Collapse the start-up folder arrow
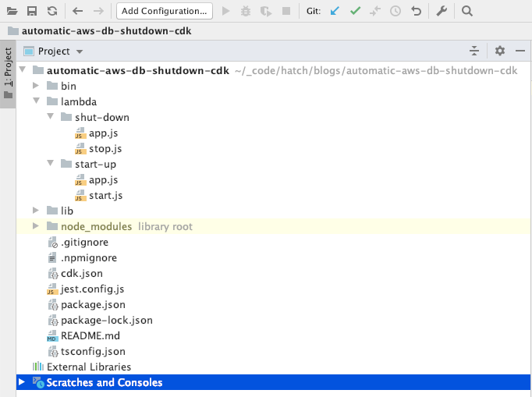The image size is (532, 397). [x=51, y=164]
